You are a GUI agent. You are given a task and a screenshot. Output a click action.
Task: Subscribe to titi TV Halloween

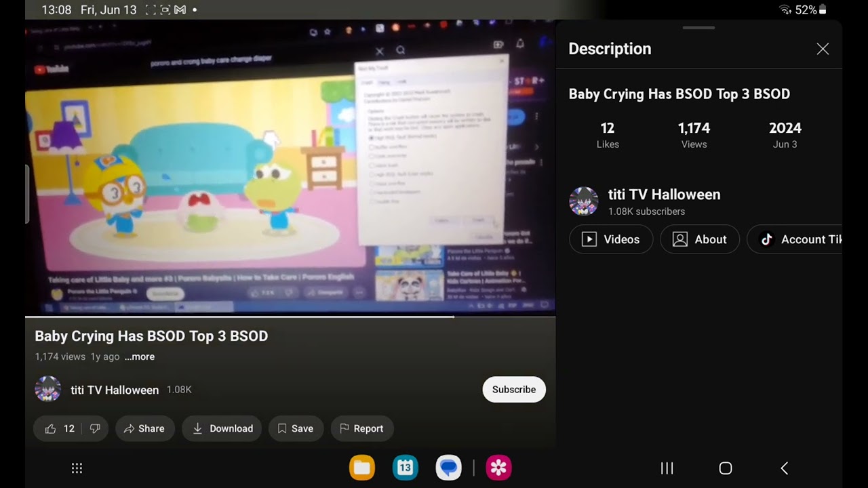click(x=514, y=390)
